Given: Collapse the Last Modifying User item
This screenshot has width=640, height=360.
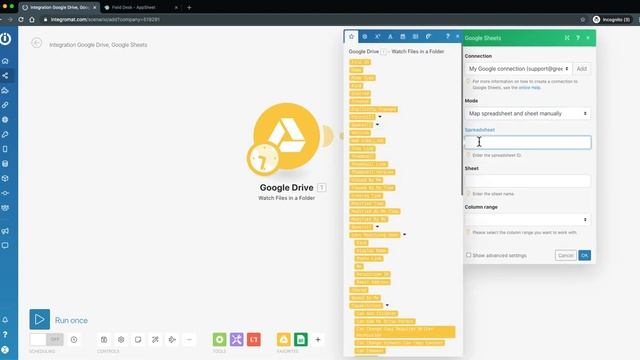Looking at the screenshot, I should [404, 235].
